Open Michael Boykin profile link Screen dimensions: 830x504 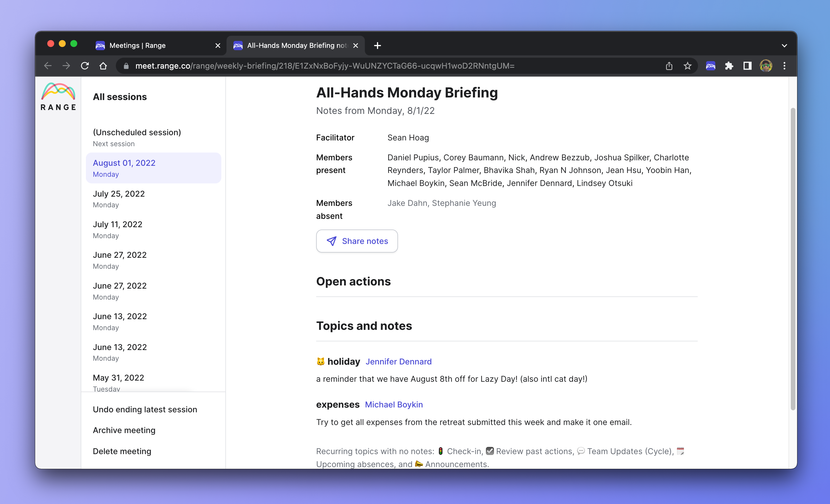394,405
